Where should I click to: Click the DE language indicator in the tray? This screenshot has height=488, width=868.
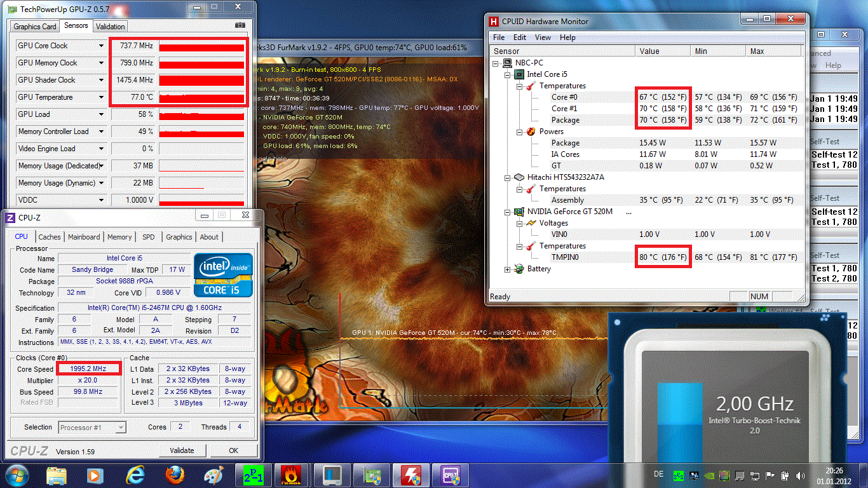[x=659, y=475]
